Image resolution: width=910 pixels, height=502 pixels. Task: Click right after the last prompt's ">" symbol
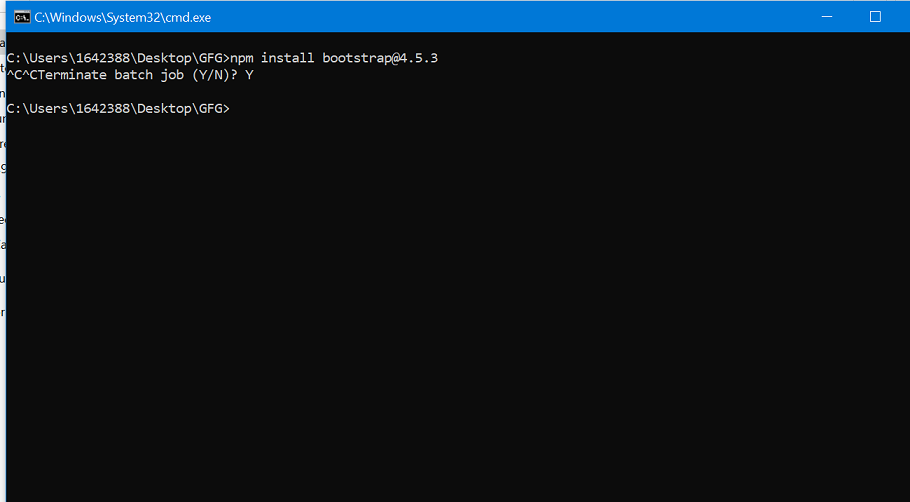[x=234, y=108]
